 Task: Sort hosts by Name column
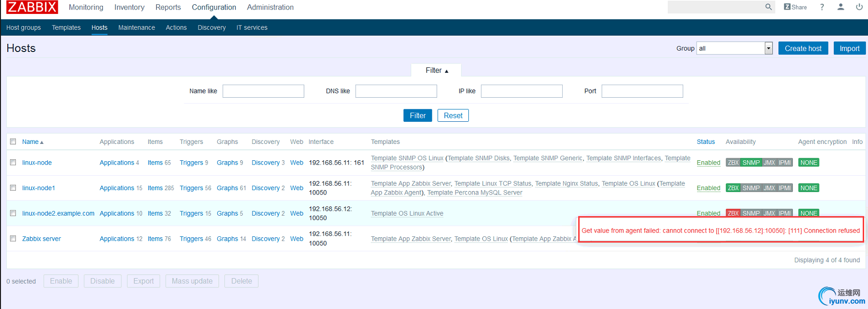33,142
